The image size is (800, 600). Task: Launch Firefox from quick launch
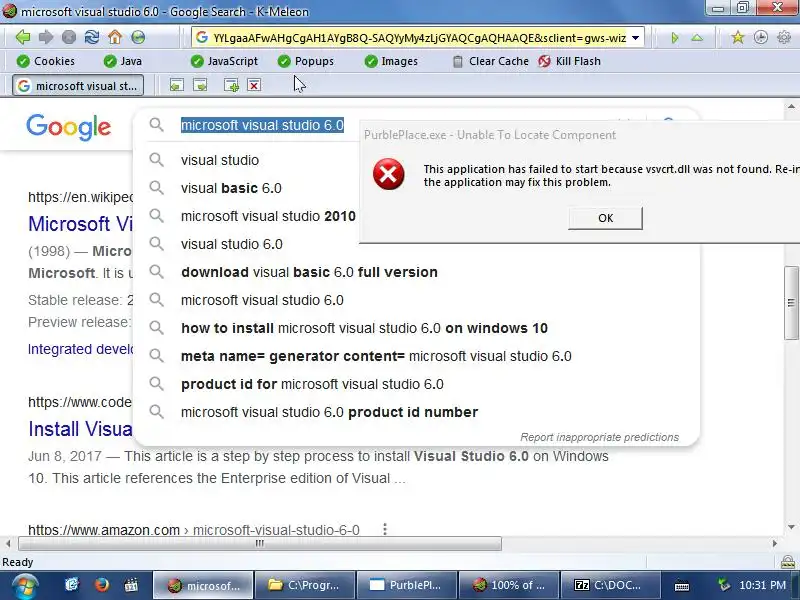[x=102, y=585]
